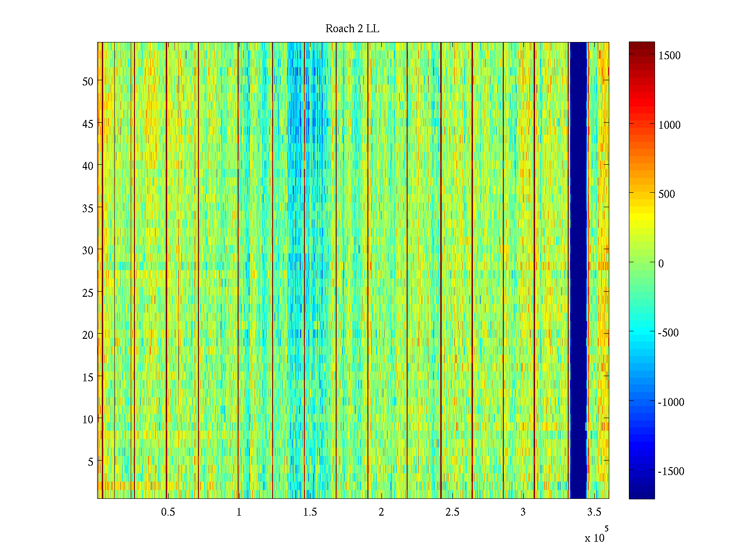Click the colorbar label 500
747x560 pixels.
(667, 194)
